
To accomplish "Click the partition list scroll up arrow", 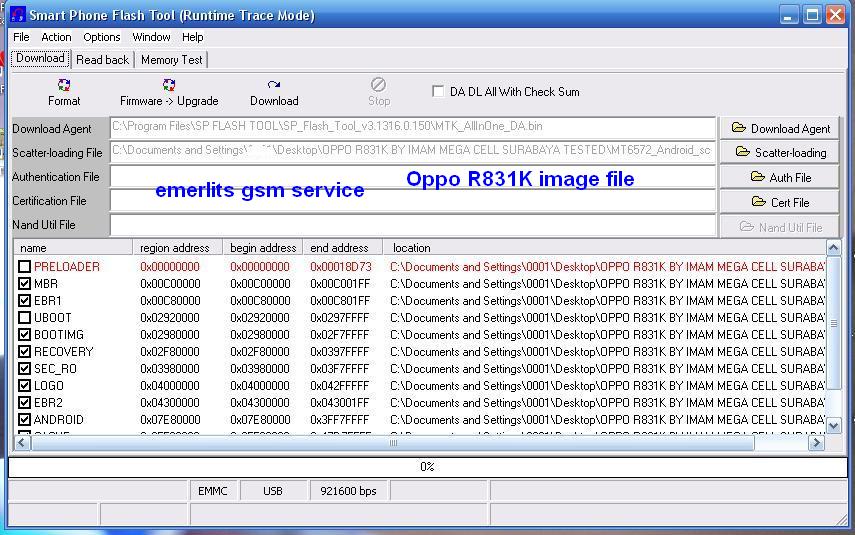I will [x=833, y=248].
